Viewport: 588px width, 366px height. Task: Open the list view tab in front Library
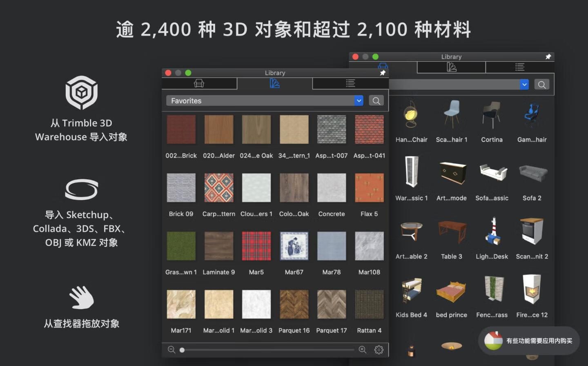point(350,83)
